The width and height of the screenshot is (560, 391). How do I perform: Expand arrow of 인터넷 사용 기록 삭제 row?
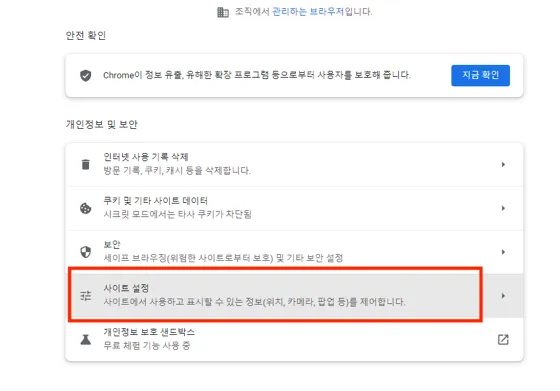pos(503,165)
